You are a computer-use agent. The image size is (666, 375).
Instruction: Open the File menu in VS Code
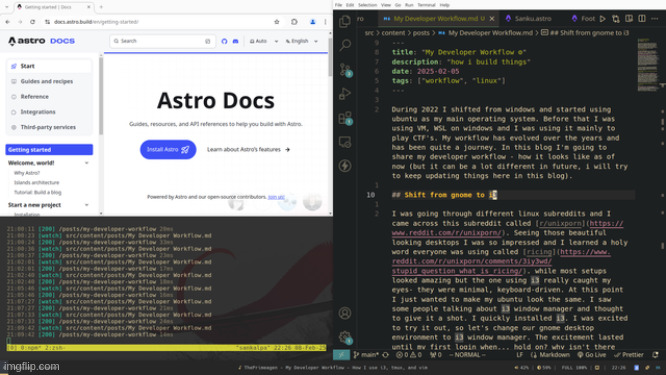[339, 5]
